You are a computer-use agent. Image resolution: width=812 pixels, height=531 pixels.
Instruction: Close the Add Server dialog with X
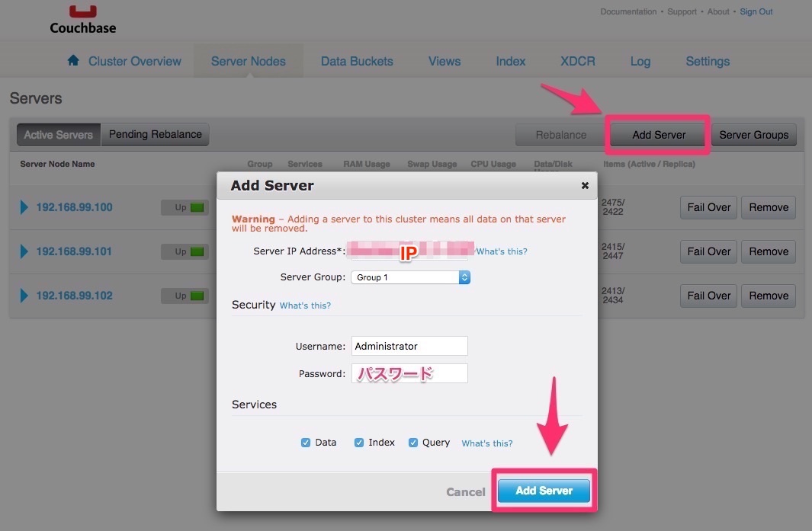coord(585,185)
